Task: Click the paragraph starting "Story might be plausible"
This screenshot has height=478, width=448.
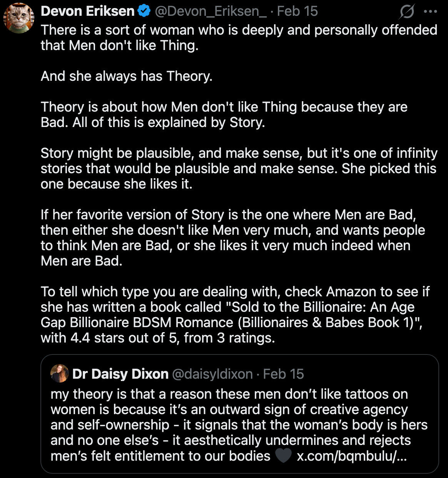Action: coord(239,169)
